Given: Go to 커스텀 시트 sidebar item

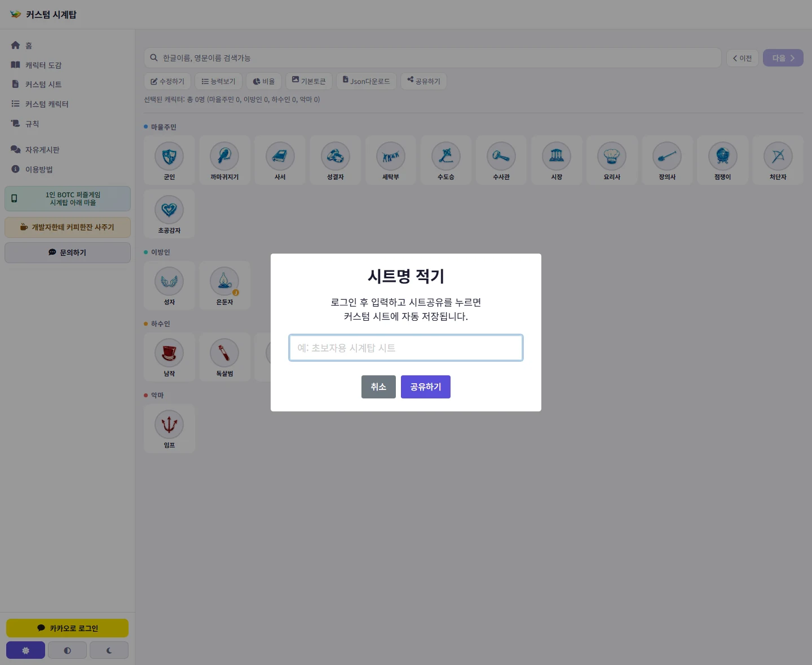Looking at the screenshot, I should coord(68,85).
